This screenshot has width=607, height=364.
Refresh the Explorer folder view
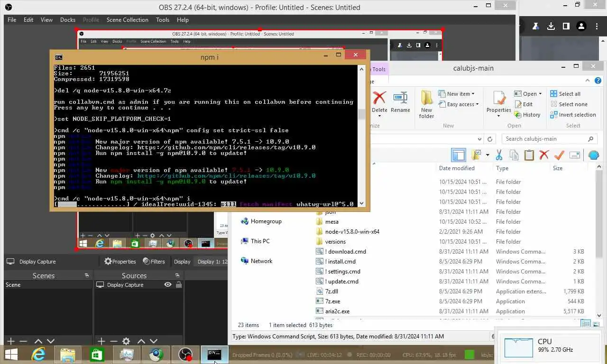[x=491, y=139]
